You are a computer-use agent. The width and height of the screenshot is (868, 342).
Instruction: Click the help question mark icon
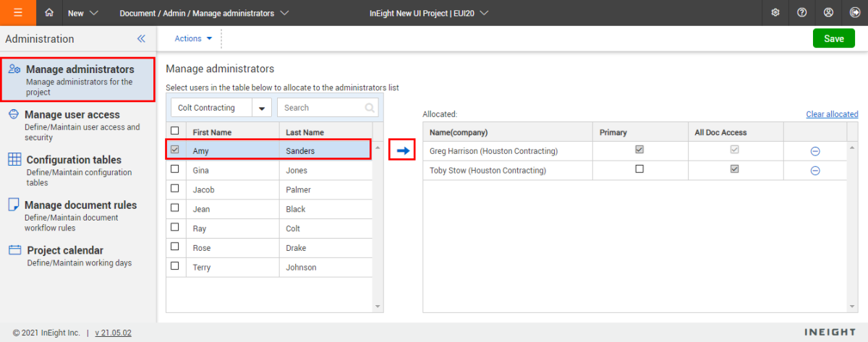point(801,13)
